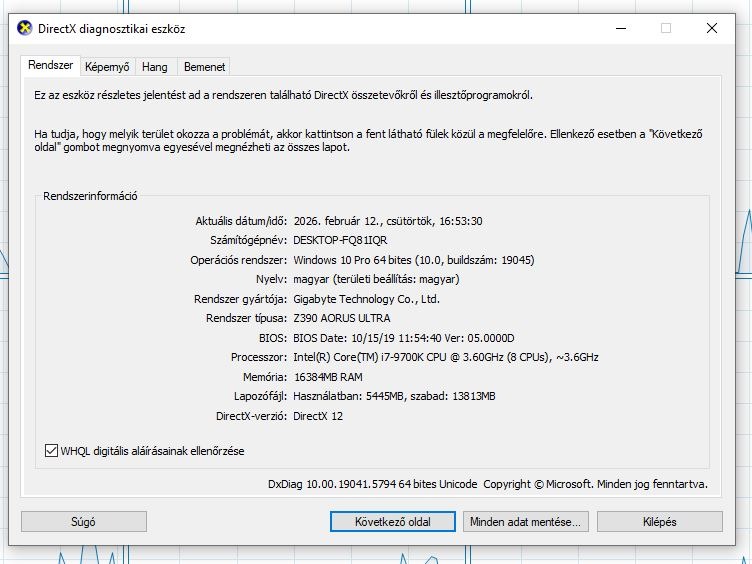This screenshot has width=752, height=564.
Task: Click the DxDiag 10.00.19041.5794 version text
Action: tap(372, 484)
